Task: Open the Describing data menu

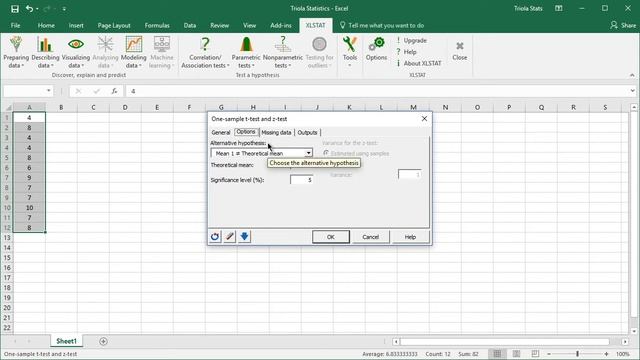Action: 45,52
